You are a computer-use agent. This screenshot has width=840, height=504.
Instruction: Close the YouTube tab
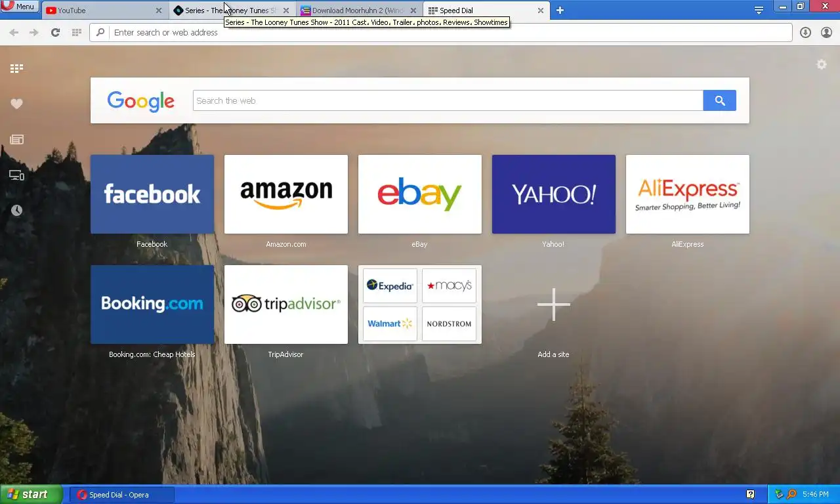click(x=159, y=10)
